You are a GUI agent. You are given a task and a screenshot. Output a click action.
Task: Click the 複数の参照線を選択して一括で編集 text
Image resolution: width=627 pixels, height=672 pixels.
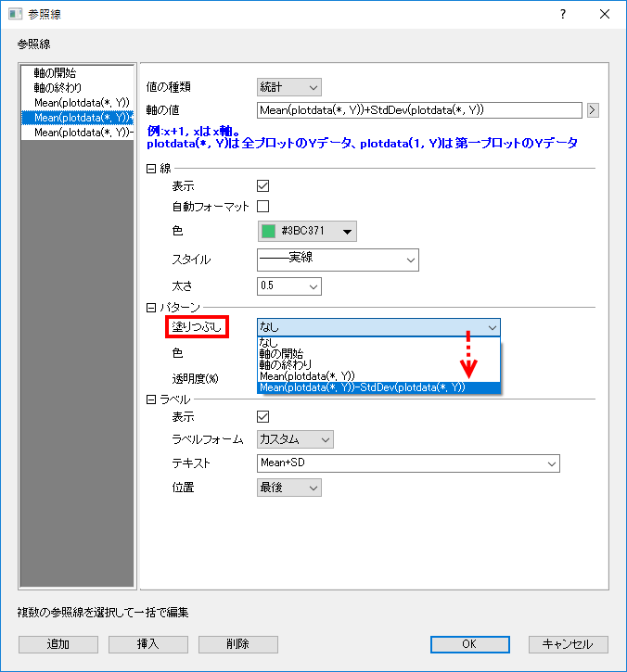tap(103, 613)
